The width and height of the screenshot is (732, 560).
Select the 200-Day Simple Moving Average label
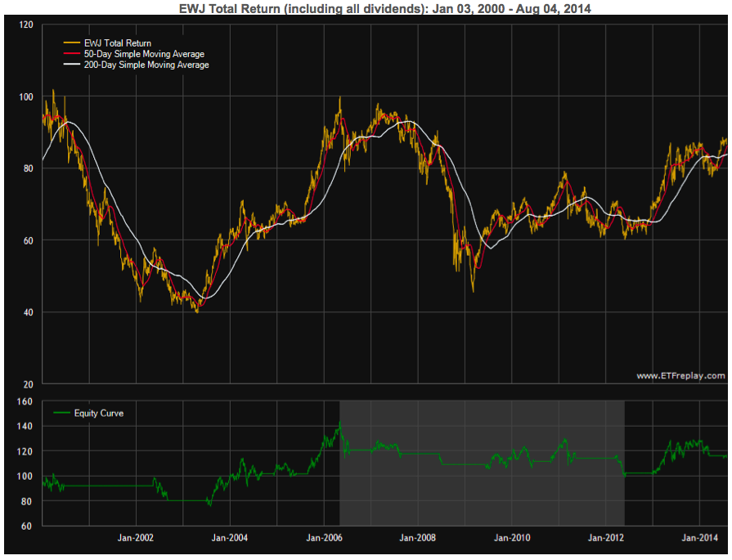146,65
